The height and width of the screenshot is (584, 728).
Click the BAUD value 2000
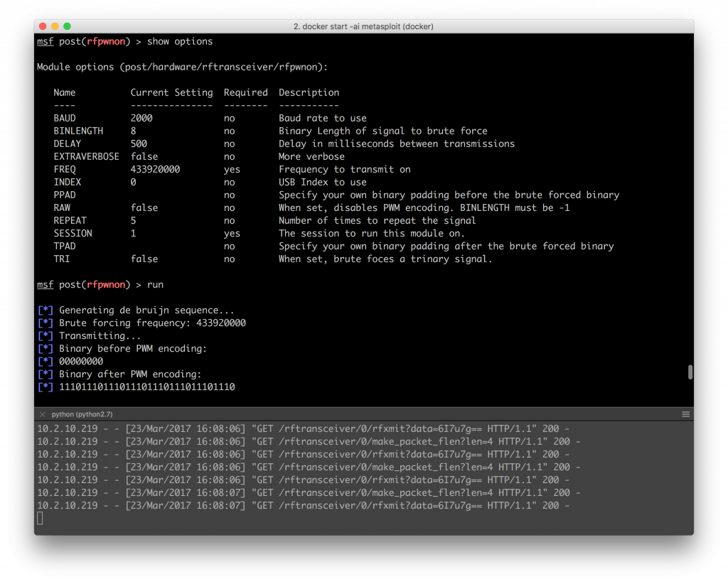tap(141, 118)
